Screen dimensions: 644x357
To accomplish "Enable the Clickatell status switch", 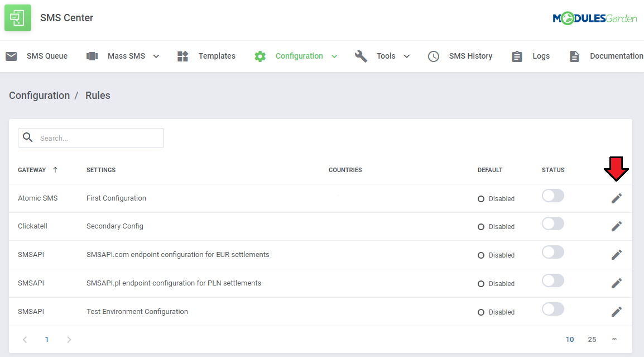I will click(553, 223).
